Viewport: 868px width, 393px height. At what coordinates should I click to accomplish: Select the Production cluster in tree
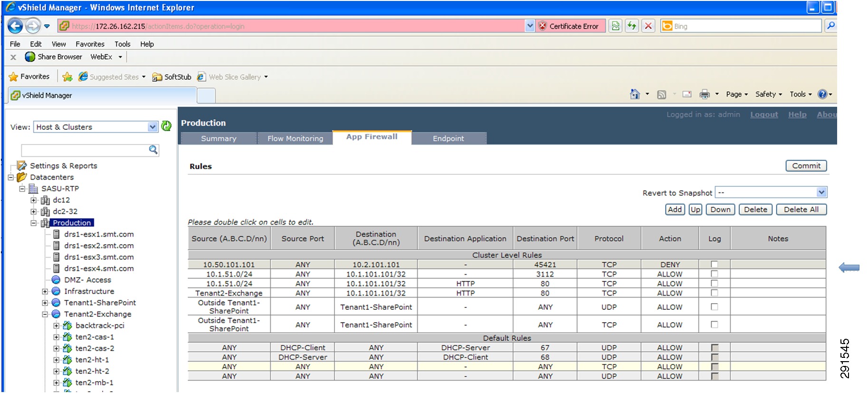(72, 223)
